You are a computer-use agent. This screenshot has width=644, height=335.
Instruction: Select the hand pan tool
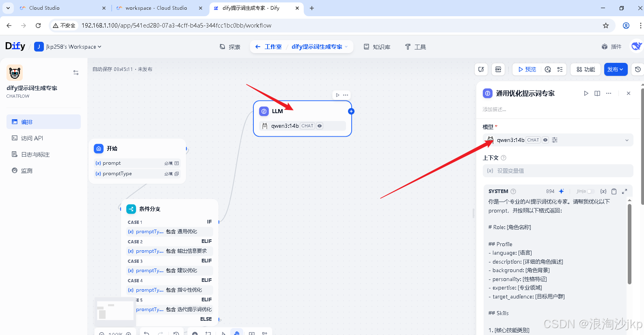[237, 333]
